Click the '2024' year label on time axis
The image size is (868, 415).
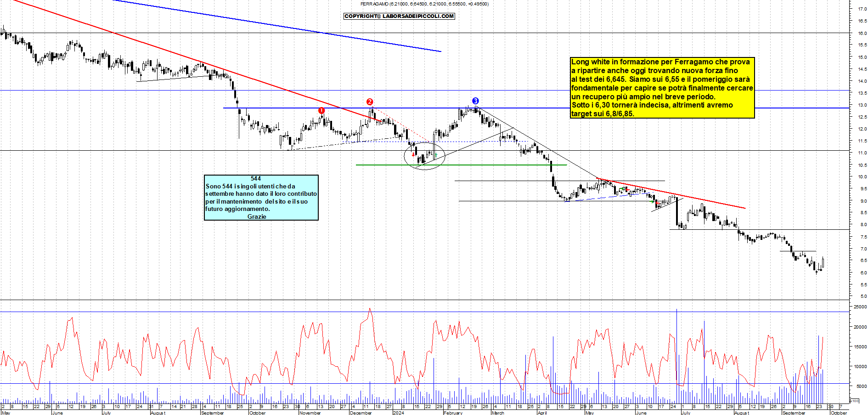pyautogui.click(x=398, y=413)
